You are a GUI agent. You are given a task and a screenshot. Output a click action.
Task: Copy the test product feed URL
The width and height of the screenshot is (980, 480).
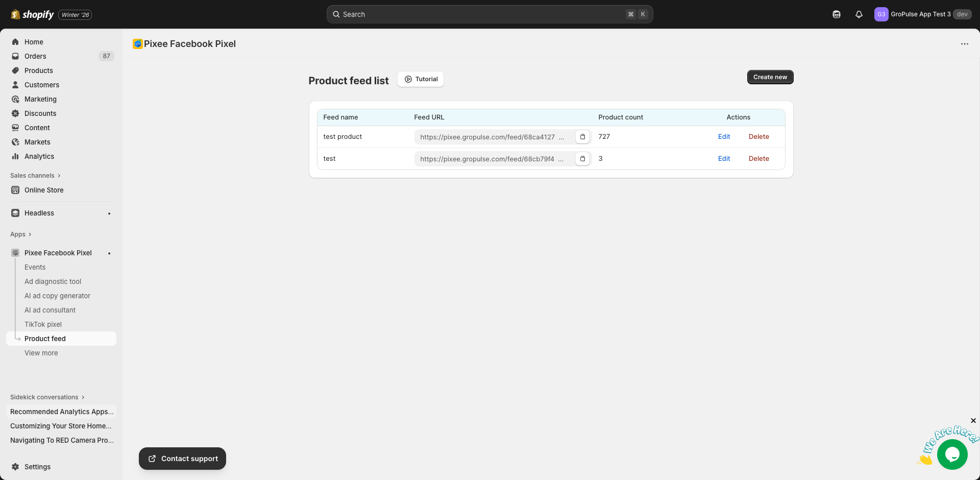[x=582, y=137]
